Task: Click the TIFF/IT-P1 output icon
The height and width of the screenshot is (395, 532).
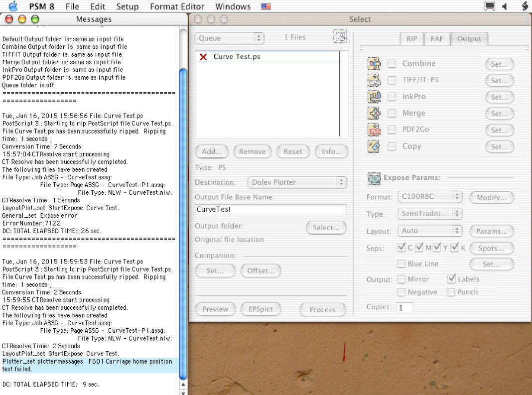Action: (x=374, y=80)
